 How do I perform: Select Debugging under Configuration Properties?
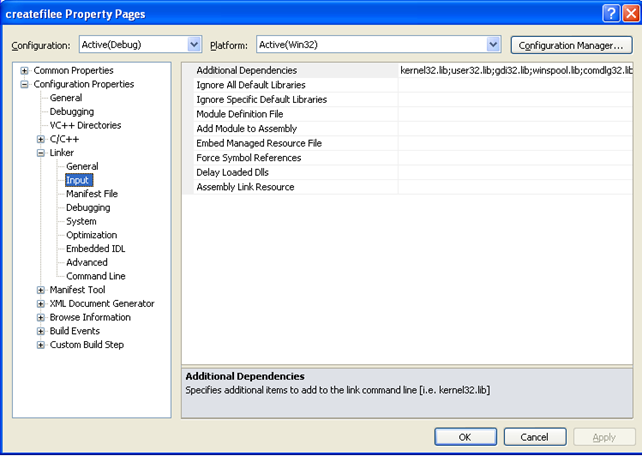[71, 112]
